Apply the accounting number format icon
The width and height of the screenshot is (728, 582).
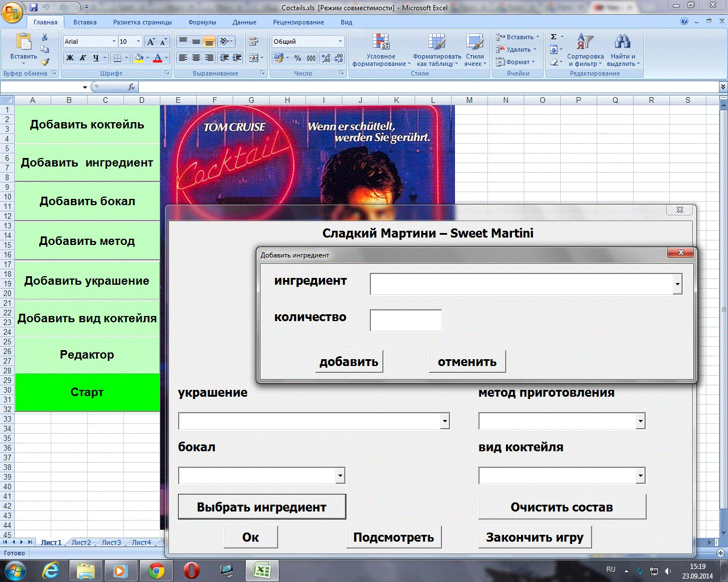tap(279, 58)
